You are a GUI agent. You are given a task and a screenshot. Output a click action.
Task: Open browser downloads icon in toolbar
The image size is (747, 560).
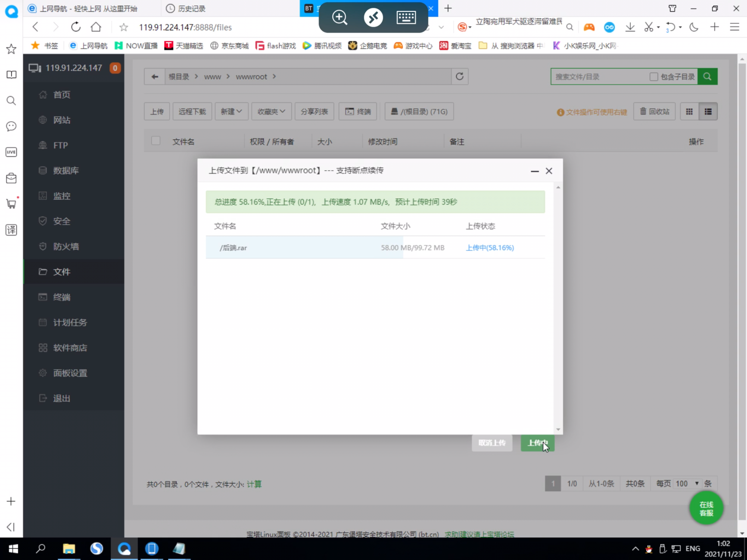click(630, 27)
